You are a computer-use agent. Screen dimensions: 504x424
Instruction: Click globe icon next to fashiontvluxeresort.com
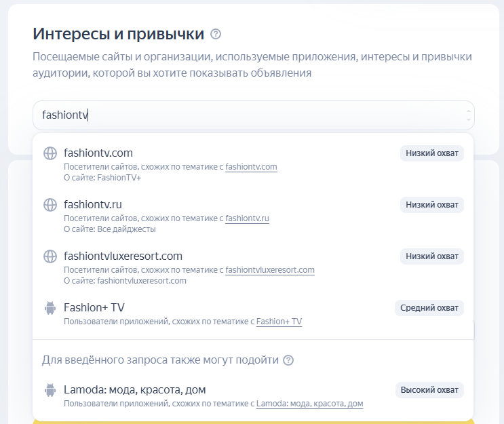(x=50, y=256)
